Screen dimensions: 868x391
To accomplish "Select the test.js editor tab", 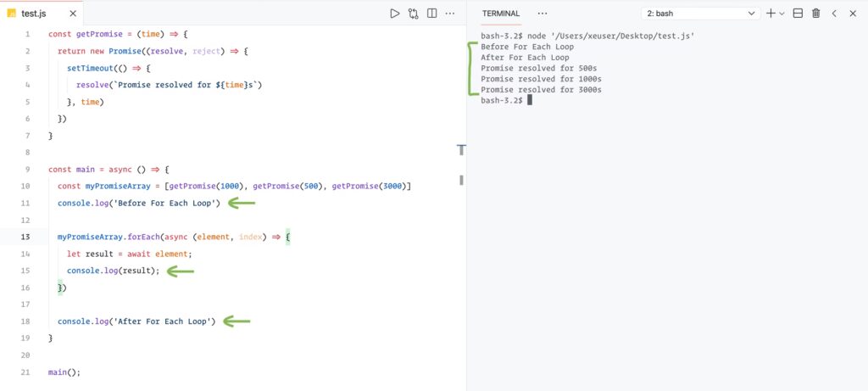I will click(x=37, y=14).
